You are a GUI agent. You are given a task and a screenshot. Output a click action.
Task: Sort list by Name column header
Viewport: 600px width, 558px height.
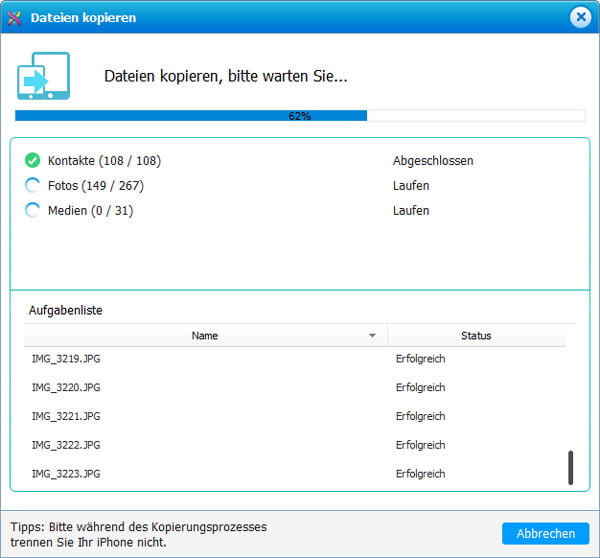pyautogui.click(x=204, y=336)
